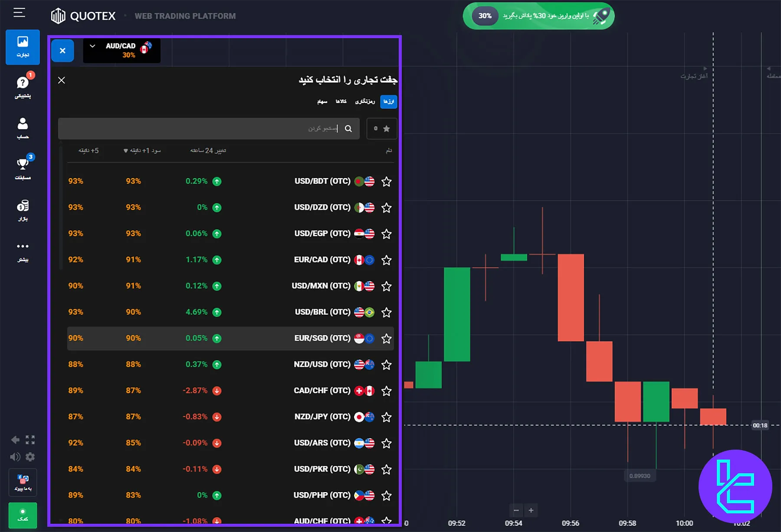Sort by the +1 minute profit column
This screenshot has height=532, width=781.
point(142,150)
